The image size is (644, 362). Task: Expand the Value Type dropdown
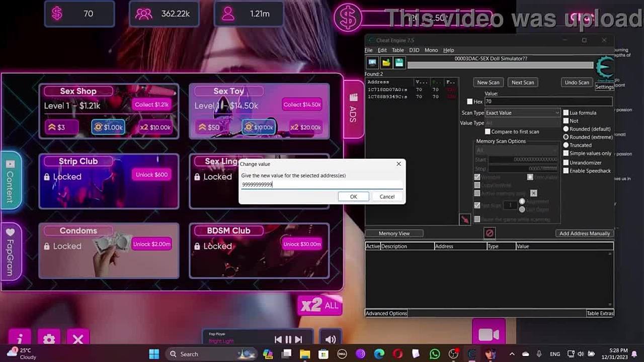click(522, 123)
